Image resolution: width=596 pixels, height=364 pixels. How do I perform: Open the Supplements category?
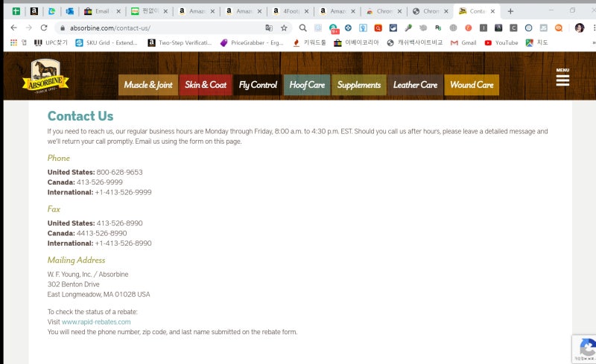tap(359, 85)
